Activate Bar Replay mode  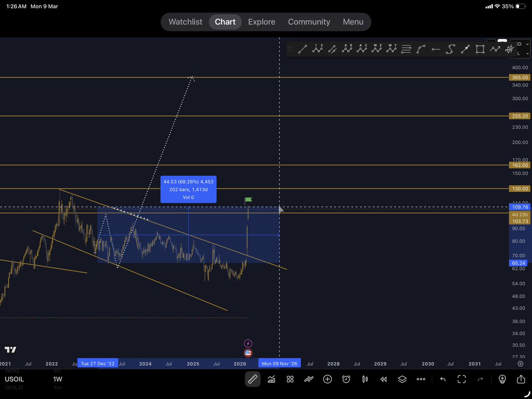(x=383, y=379)
